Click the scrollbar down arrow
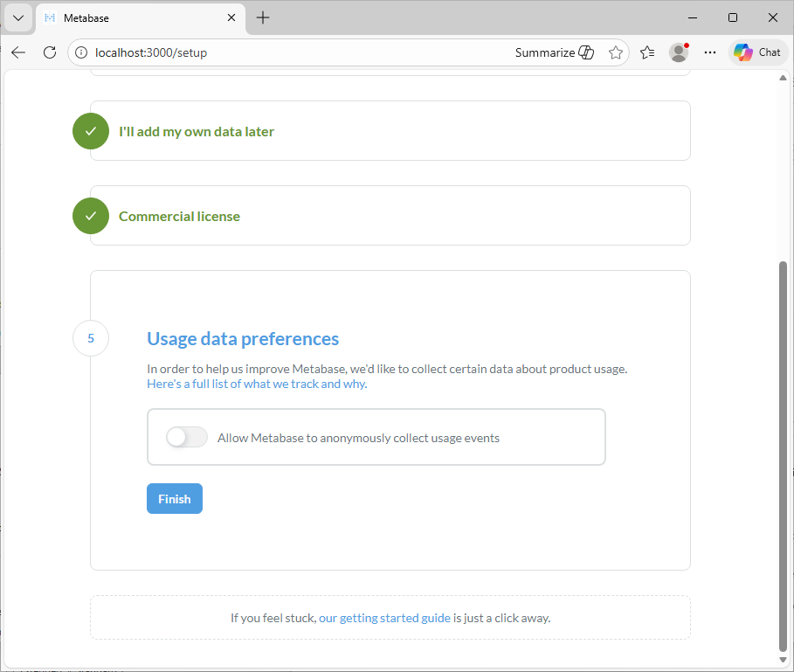This screenshot has width=794, height=672. pyautogui.click(x=783, y=660)
